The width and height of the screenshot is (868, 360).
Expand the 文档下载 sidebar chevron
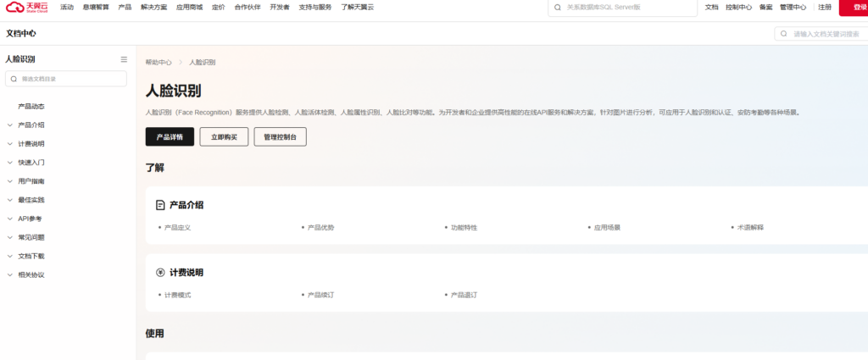[x=10, y=256]
